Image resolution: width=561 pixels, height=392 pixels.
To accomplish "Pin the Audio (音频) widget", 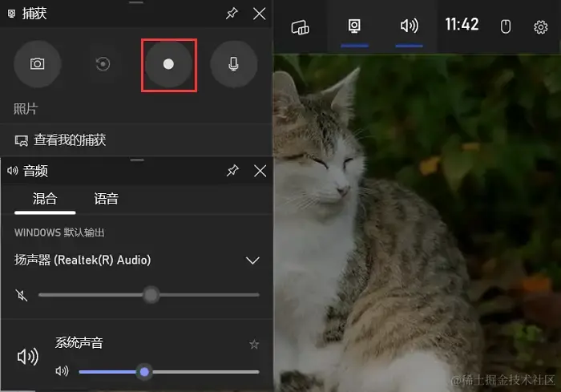I will click(x=232, y=171).
